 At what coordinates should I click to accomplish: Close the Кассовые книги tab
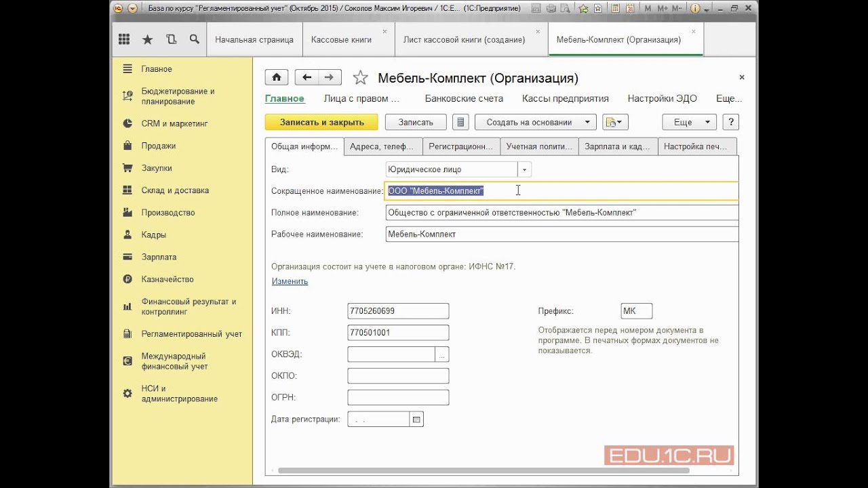tap(384, 31)
